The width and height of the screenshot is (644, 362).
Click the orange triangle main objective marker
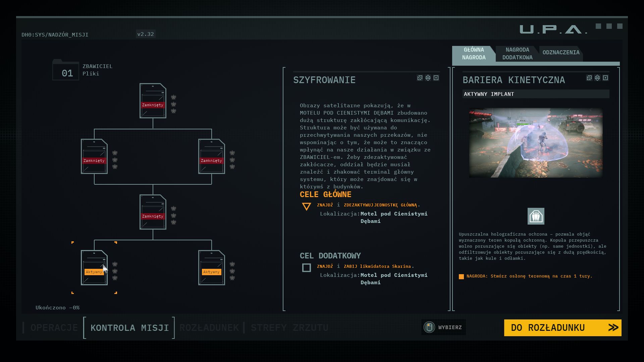pyautogui.click(x=306, y=206)
